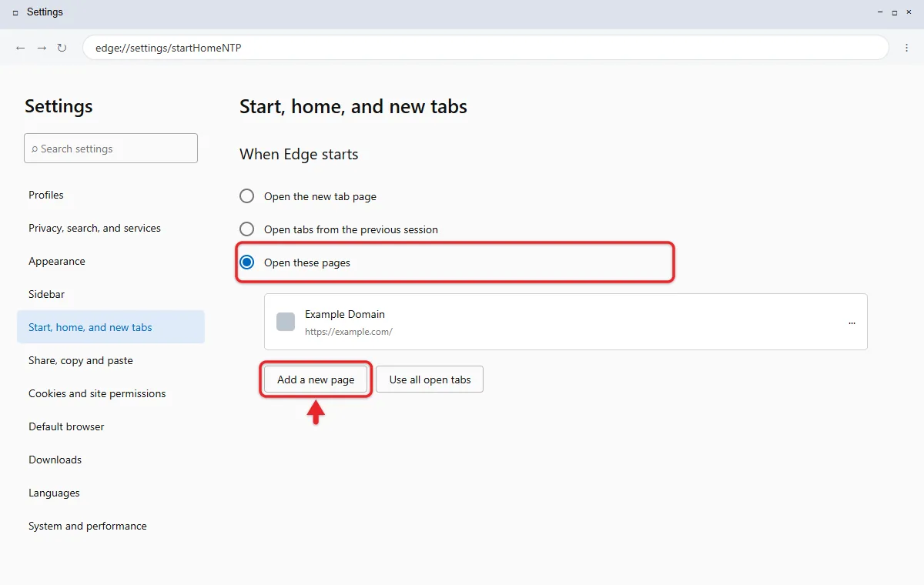Open Languages settings

tap(111, 493)
